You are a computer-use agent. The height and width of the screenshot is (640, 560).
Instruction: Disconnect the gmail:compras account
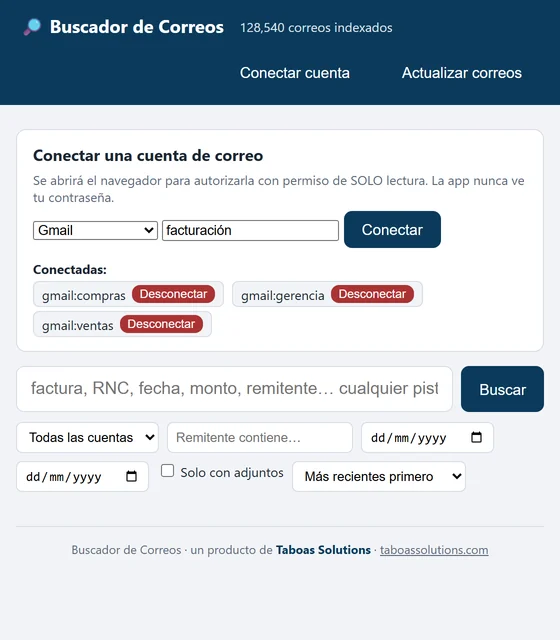[x=173, y=294]
